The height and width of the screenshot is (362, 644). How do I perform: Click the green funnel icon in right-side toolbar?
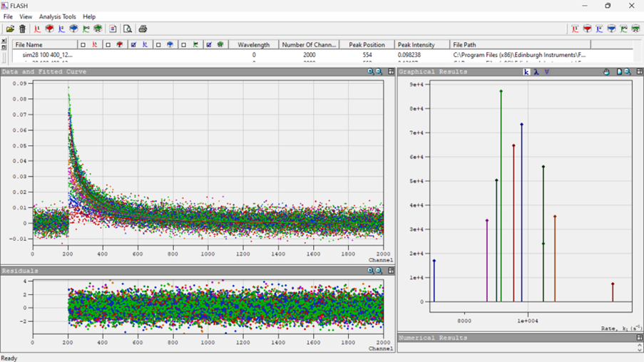[635, 29]
